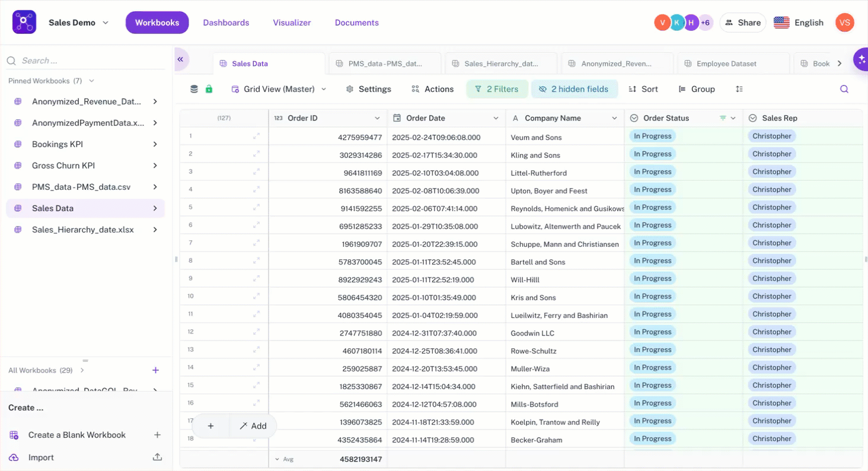Click the Share button
Image resolution: width=868 pixels, height=471 pixels.
(742, 23)
